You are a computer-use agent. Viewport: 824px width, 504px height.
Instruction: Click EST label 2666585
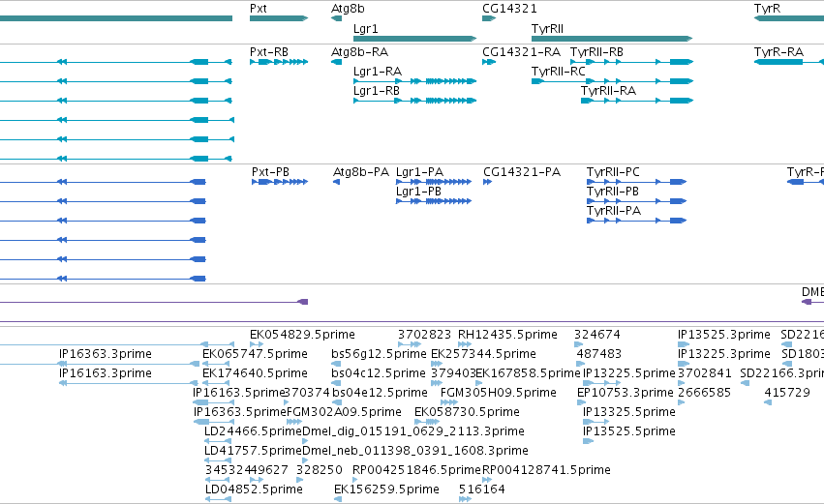(x=704, y=393)
